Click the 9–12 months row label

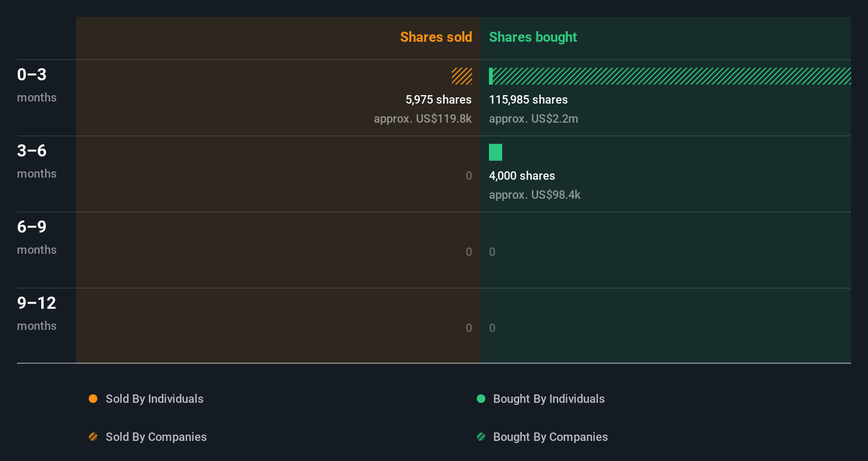click(36, 313)
